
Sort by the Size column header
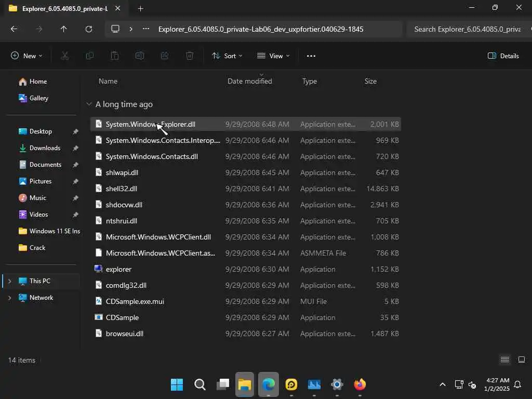[x=370, y=82]
